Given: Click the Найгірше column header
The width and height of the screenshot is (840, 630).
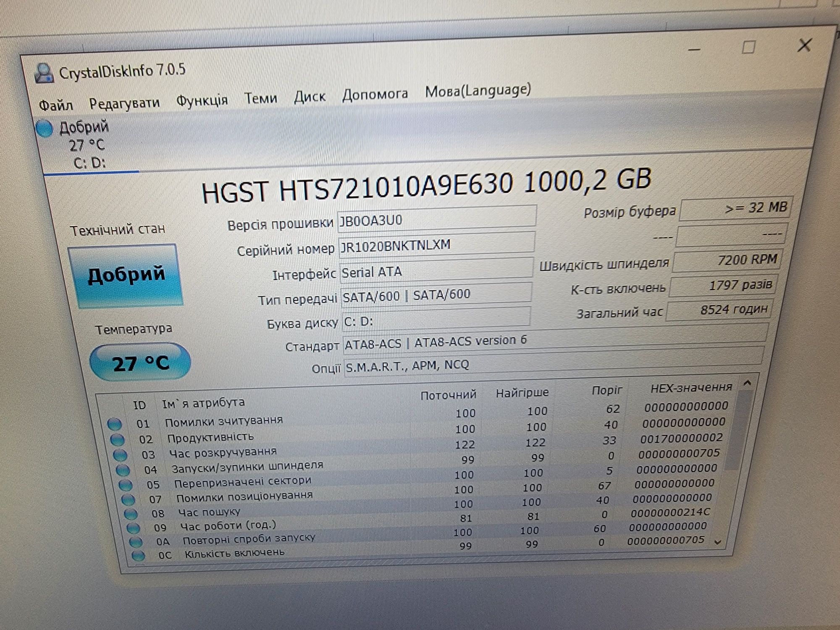Looking at the screenshot, I should [x=522, y=392].
